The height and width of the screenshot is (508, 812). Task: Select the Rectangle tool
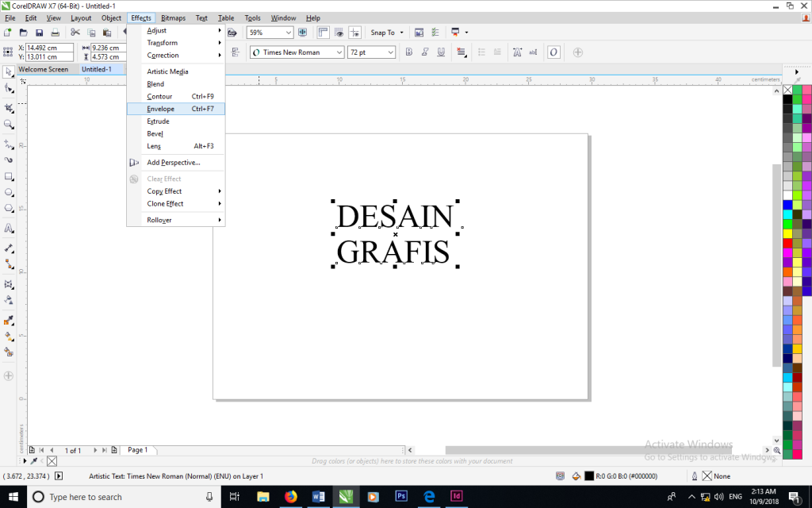click(9, 176)
